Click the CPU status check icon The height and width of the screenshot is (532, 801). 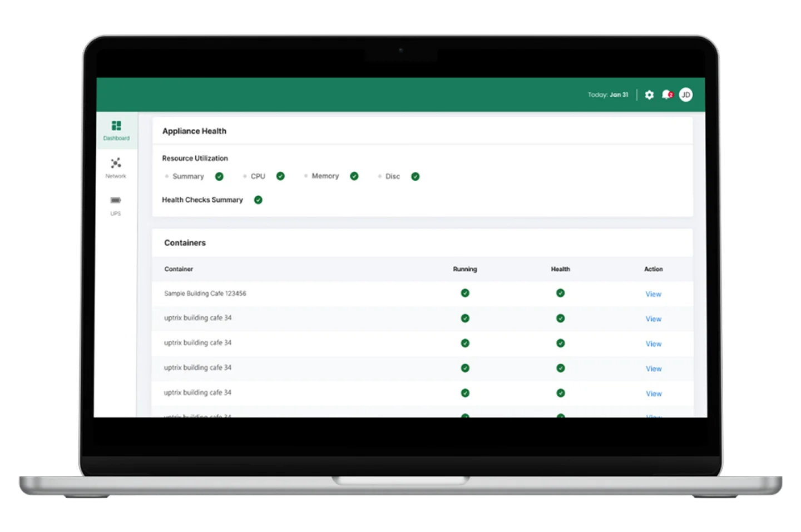pos(280,176)
